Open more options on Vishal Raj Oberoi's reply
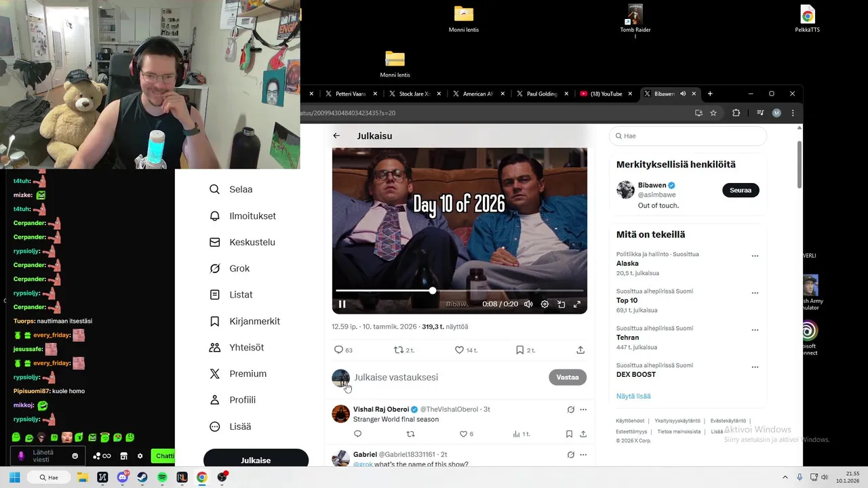 click(x=583, y=409)
